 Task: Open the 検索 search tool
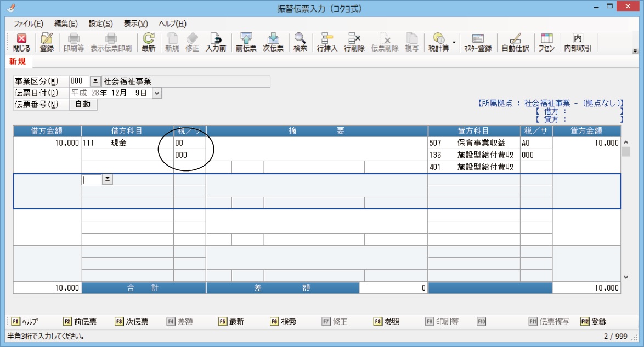point(300,42)
